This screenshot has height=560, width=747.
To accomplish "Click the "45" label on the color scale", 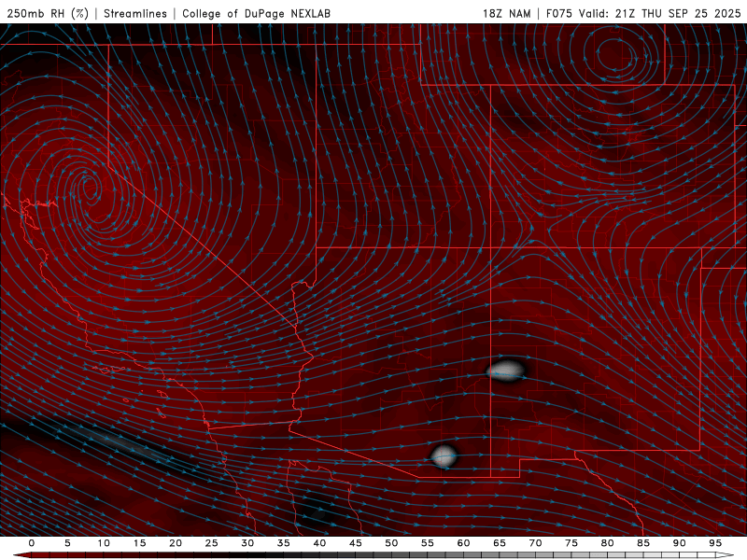I will pyautogui.click(x=356, y=543).
